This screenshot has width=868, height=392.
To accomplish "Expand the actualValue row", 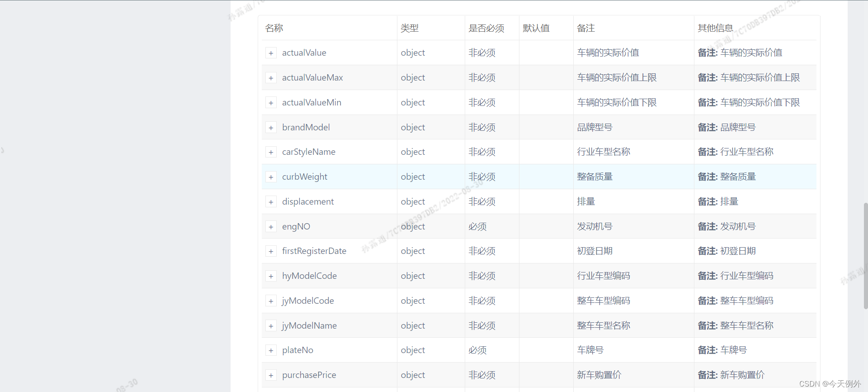I will click(x=271, y=53).
